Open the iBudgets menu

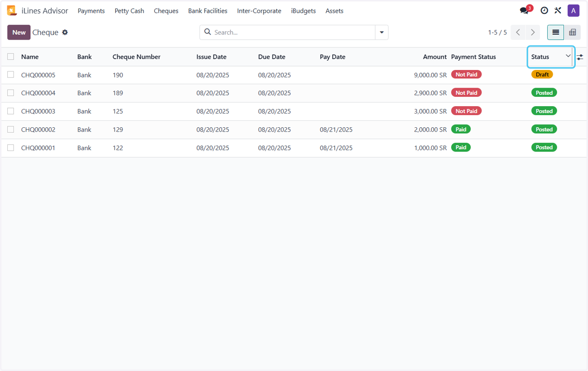pyautogui.click(x=303, y=11)
